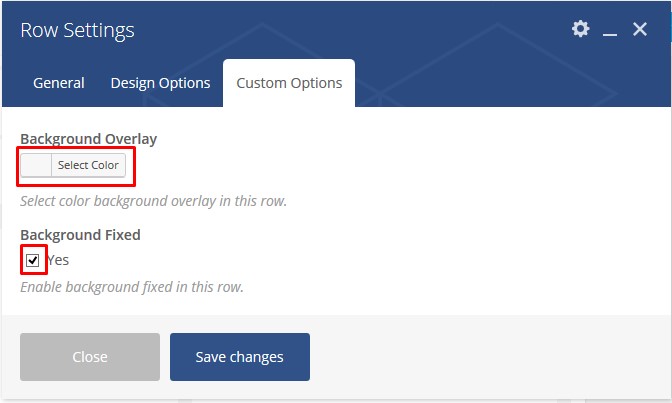Viewport: 672px width, 403px height.
Task: Click the Background Fixed heading label
Action: [x=80, y=235]
